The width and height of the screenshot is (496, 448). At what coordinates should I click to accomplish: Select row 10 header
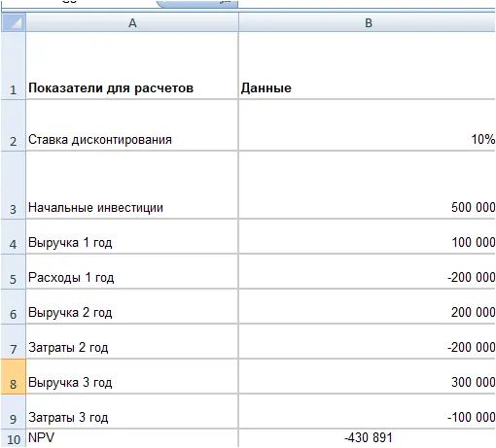pyautogui.click(x=13, y=438)
